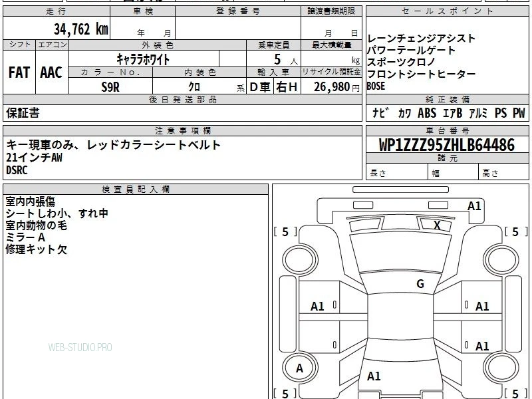
Task: Select パワーテールゲート sales point line
Action: coord(411,51)
